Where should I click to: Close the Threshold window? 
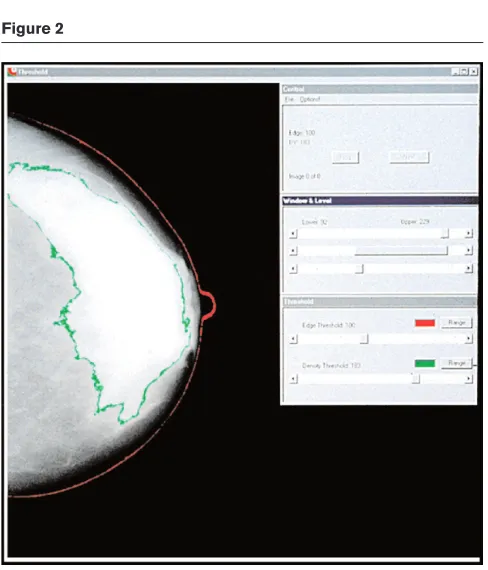click(x=473, y=72)
